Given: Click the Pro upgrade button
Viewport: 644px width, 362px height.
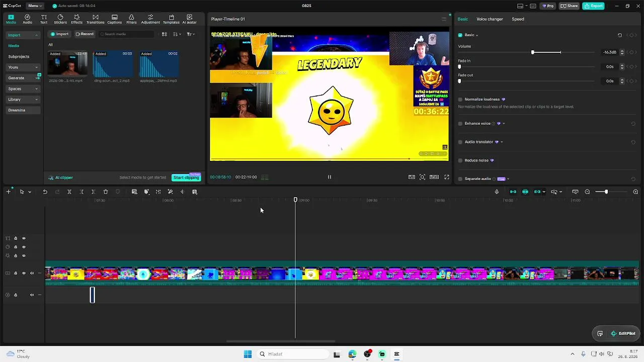Looking at the screenshot, I should click(x=547, y=6).
